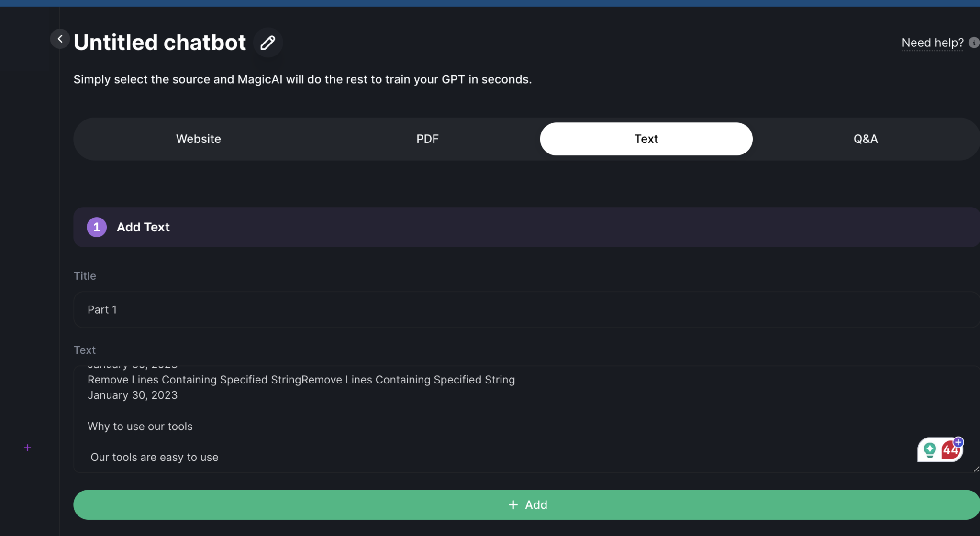Screen dimensions: 980x536
Task: Click the Untitled chatbot heading
Action: [160, 43]
